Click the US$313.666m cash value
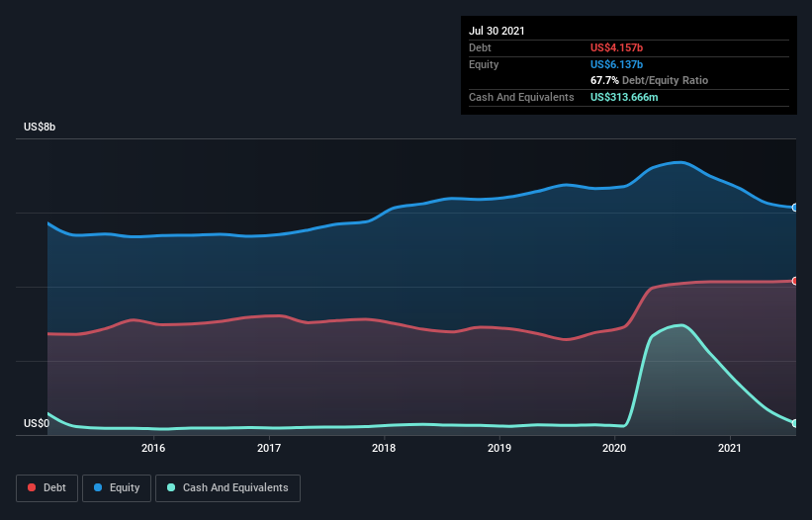 [624, 97]
